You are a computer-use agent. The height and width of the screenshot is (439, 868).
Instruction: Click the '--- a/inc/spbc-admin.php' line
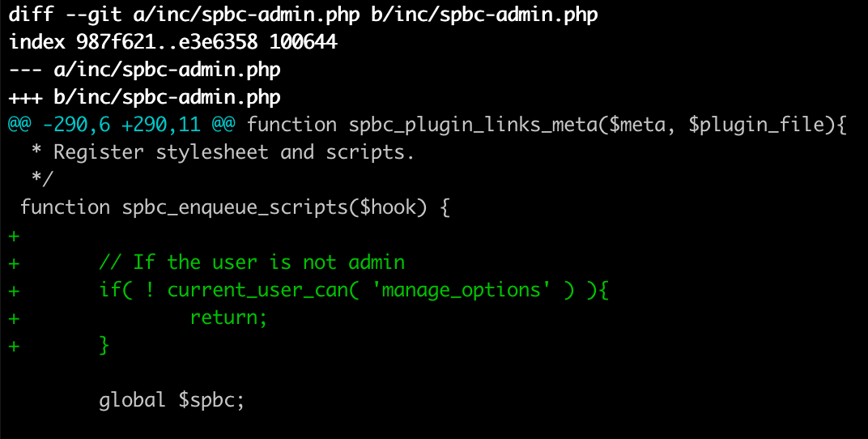145,70
